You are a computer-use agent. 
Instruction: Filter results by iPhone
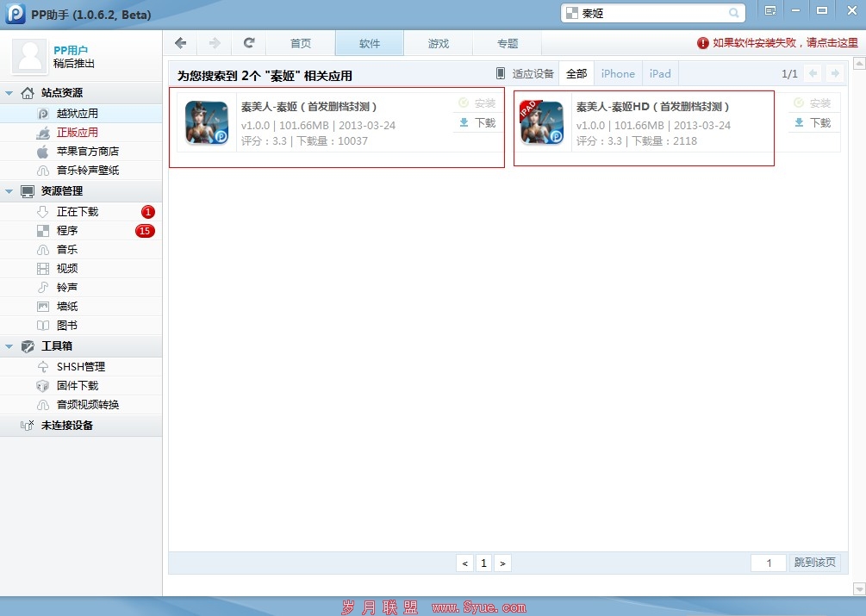click(x=618, y=73)
